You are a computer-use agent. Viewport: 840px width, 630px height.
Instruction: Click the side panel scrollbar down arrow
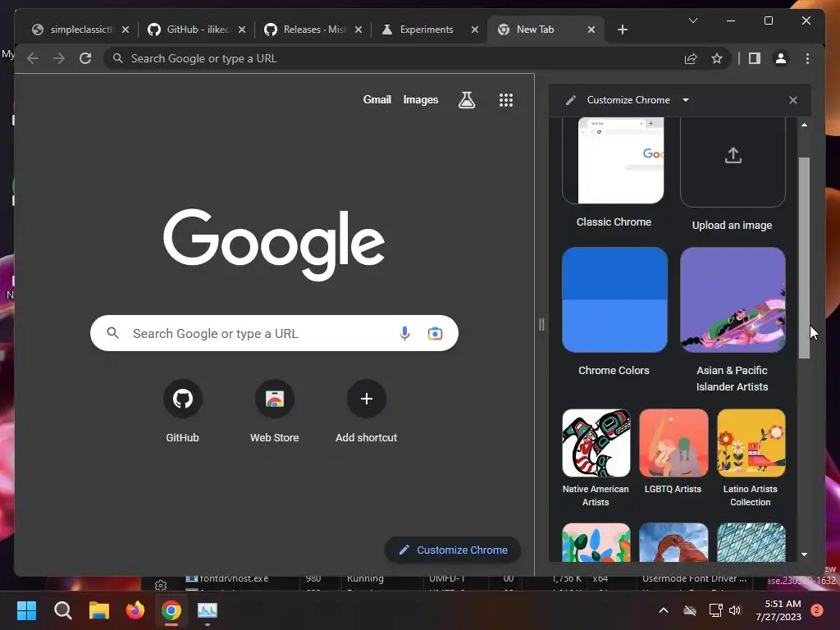pyautogui.click(x=804, y=555)
